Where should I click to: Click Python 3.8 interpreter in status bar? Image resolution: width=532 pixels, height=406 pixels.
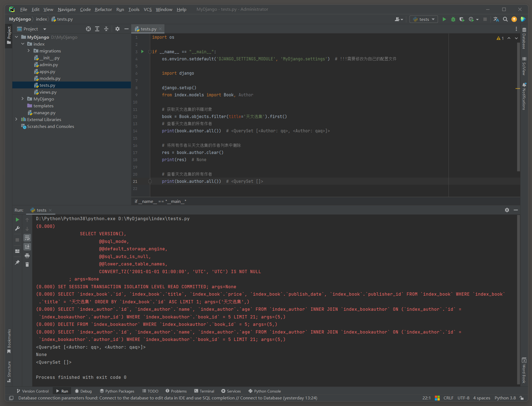(x=505, y=398)
